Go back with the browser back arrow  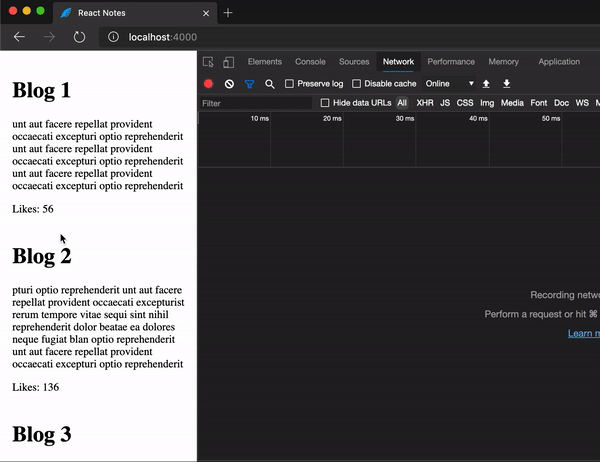[x=19, y=37]
